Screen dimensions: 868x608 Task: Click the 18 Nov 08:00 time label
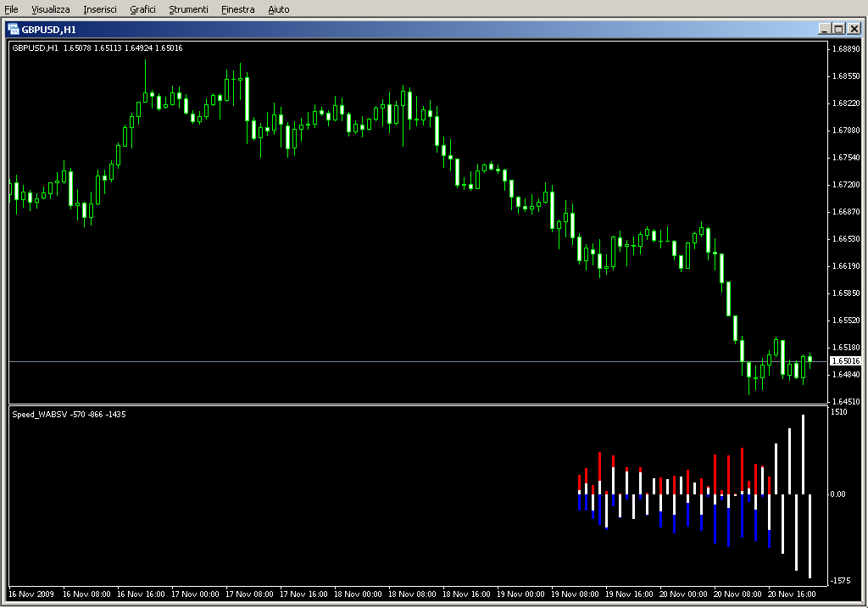coord(412,594)
